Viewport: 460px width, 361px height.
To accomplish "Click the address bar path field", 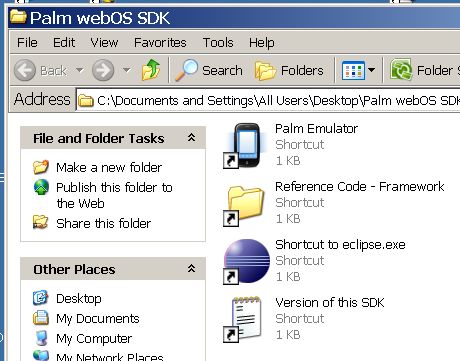I will click(x=268, y=100).
